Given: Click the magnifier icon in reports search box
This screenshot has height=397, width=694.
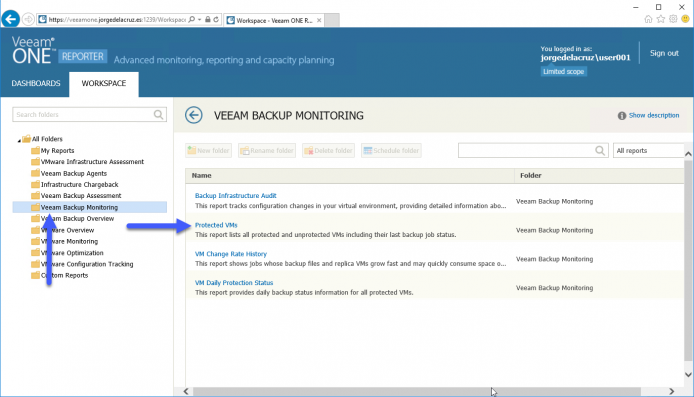Looking at the screenshot, I should pyautogui.click(x=600, y=150).
